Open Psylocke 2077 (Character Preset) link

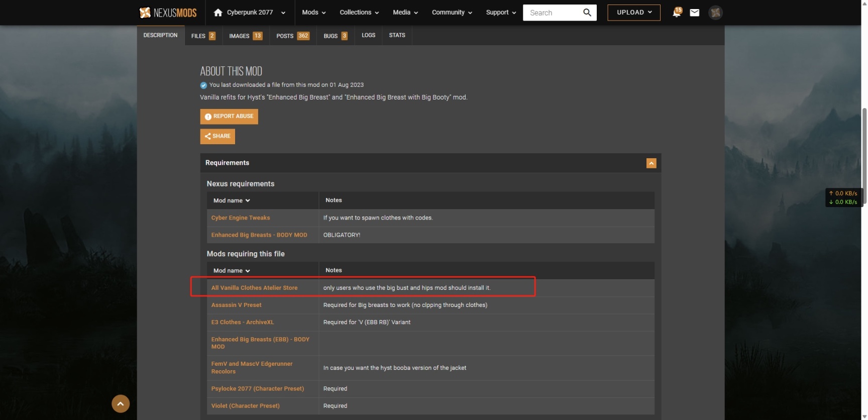258,389
